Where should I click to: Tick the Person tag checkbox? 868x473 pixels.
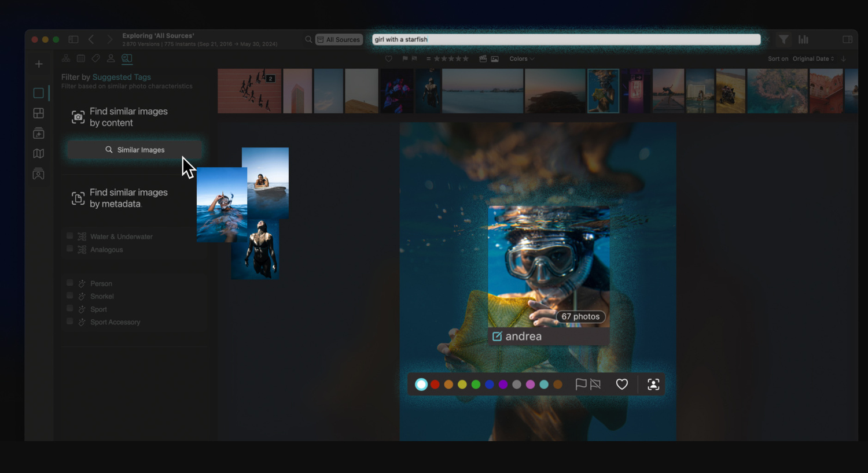70,283
